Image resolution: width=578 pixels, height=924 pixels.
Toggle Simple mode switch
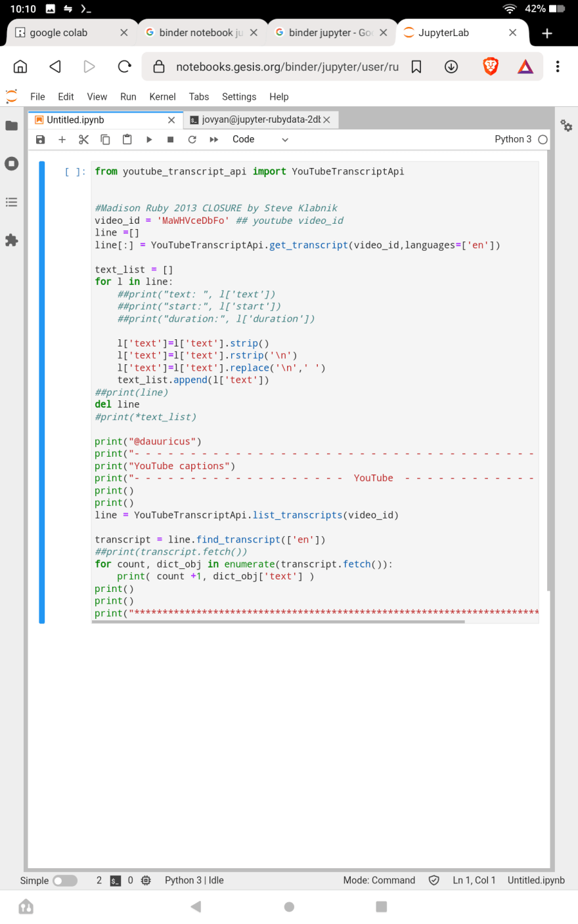[x=65, y=881]
